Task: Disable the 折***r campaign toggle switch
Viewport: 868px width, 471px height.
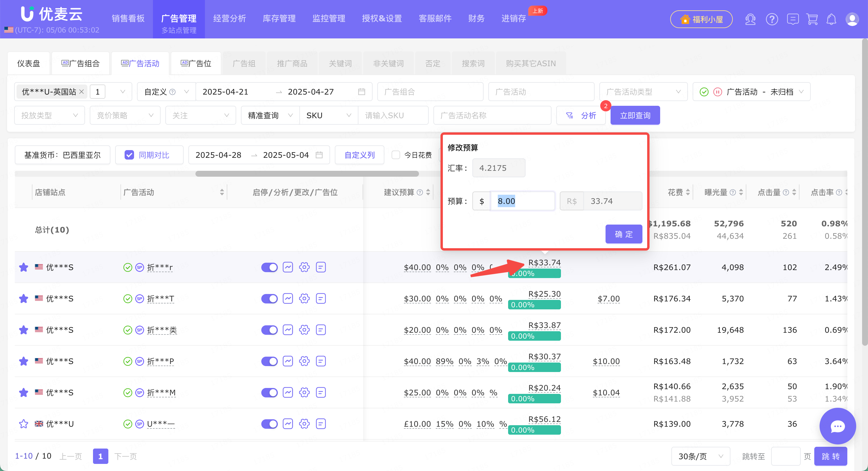Action: point(269,267)
